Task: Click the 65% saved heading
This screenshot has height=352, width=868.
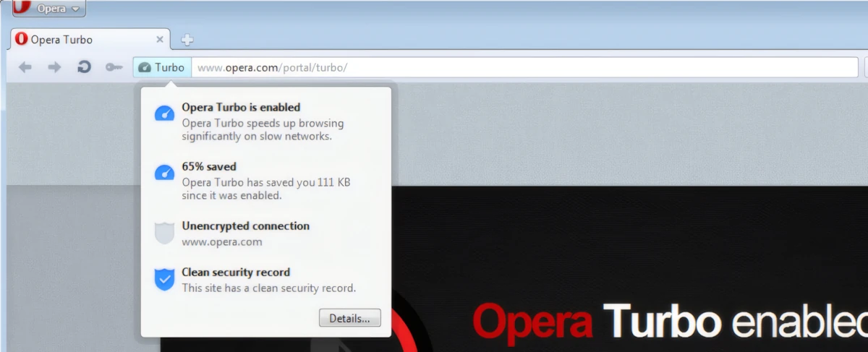Action: (x=209, y=166)
